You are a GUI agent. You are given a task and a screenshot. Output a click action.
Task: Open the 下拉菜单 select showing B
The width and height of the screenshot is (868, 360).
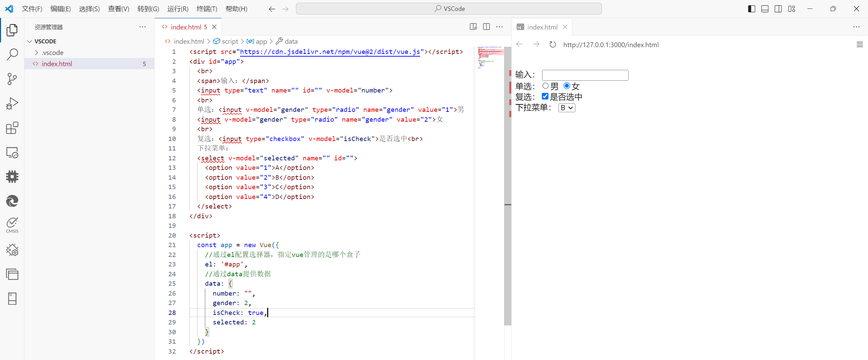(567, 108)
